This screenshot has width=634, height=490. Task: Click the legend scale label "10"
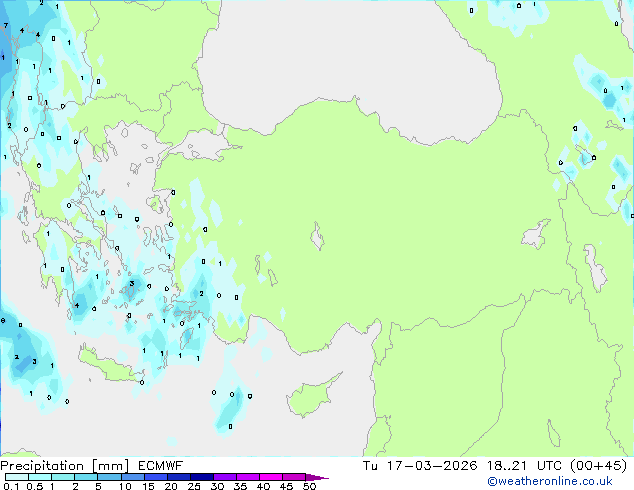click(x=125, y=486)
